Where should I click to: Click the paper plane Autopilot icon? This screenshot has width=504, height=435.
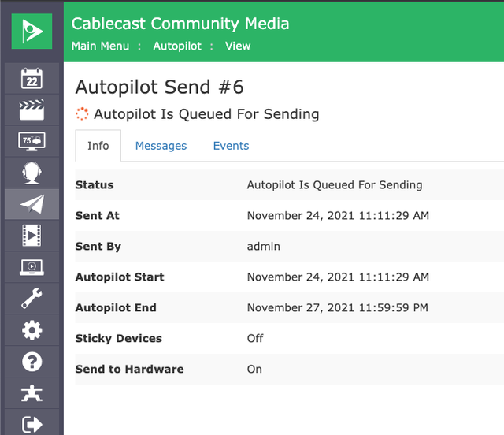click(x=31, y=204)
